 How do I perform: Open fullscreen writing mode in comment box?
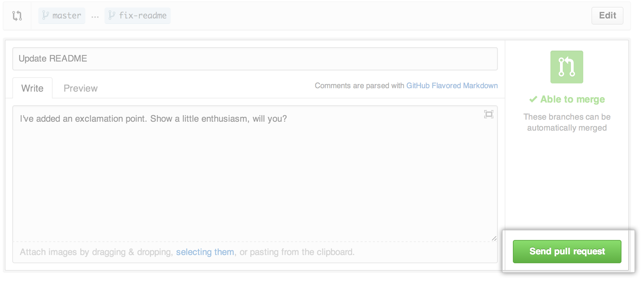click(489, 114)
